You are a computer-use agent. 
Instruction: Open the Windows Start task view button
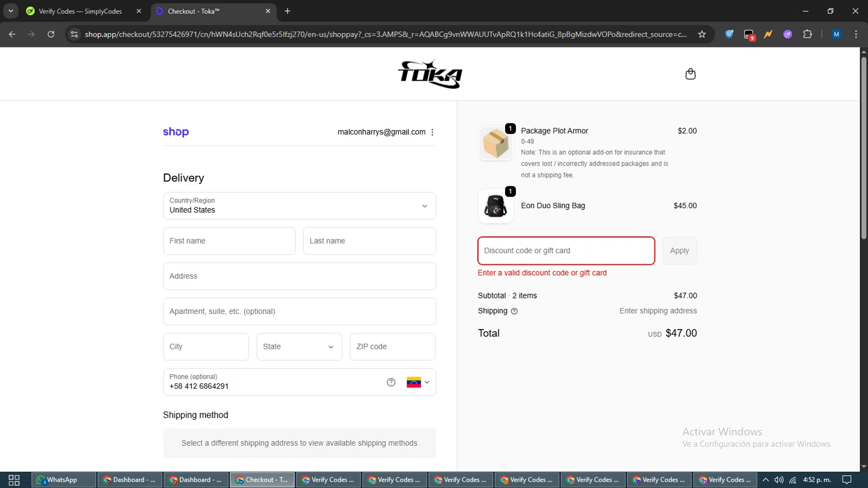pyautogui.click(x=14, y=480)
